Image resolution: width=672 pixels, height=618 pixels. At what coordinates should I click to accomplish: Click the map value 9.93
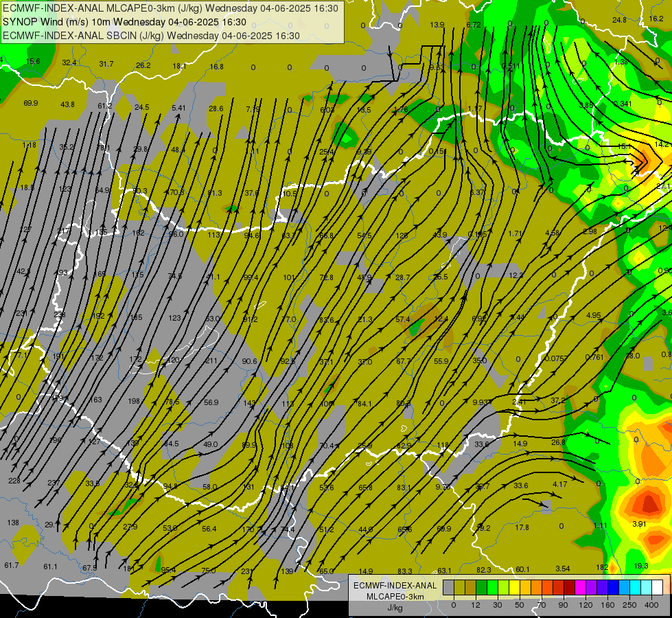tap(481, 402)
